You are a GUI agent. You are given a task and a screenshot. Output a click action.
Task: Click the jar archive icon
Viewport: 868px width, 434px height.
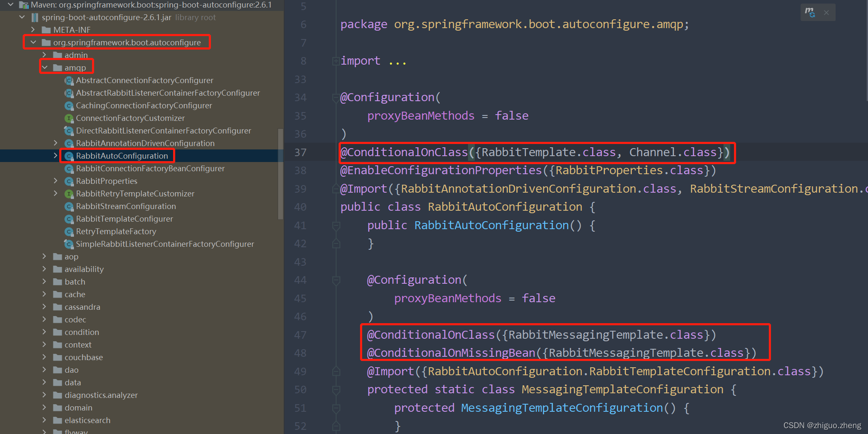[35, 18]
